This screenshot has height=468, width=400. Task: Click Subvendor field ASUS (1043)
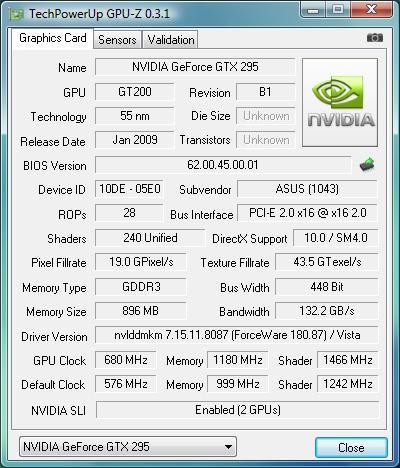click(307, 189)
